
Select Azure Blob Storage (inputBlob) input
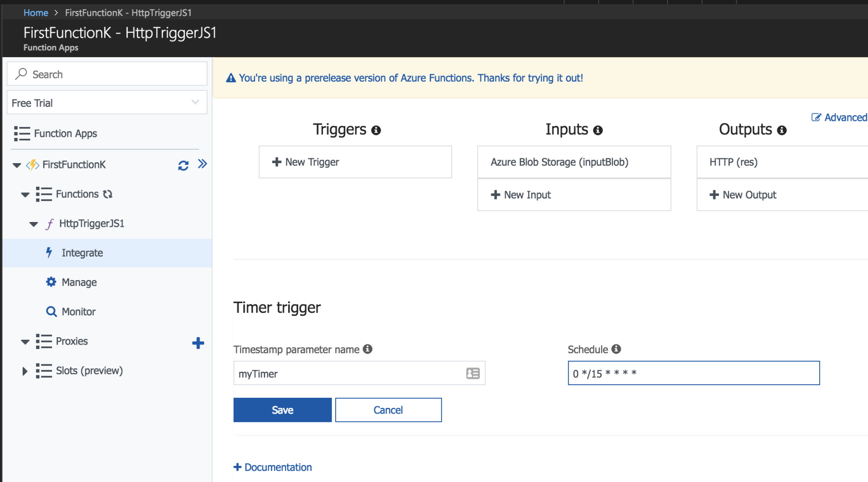coord(574,162)
